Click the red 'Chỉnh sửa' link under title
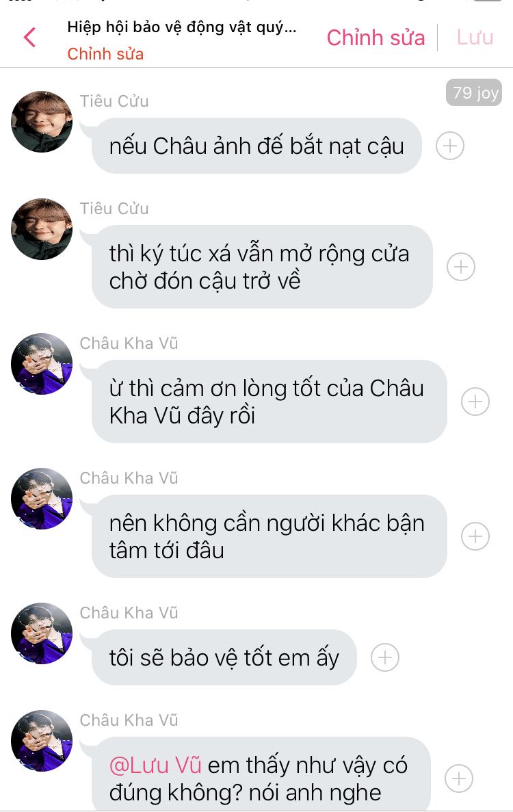The image size is (513, 812). [105, 54]
